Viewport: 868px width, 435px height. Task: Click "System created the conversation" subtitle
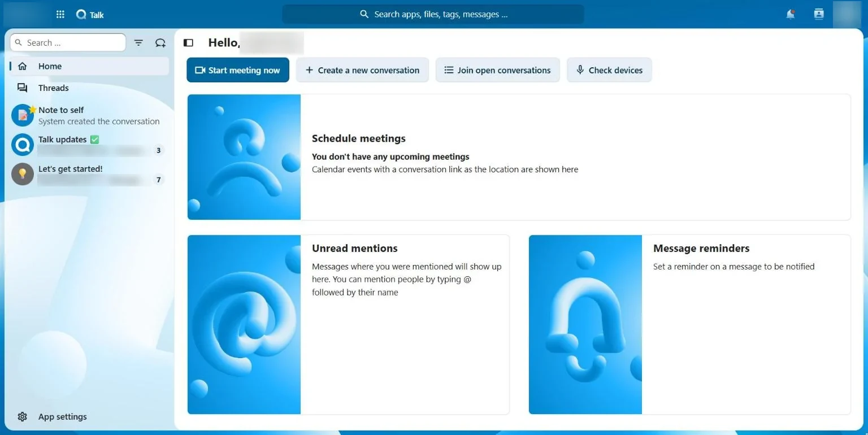tap(99, 121)
